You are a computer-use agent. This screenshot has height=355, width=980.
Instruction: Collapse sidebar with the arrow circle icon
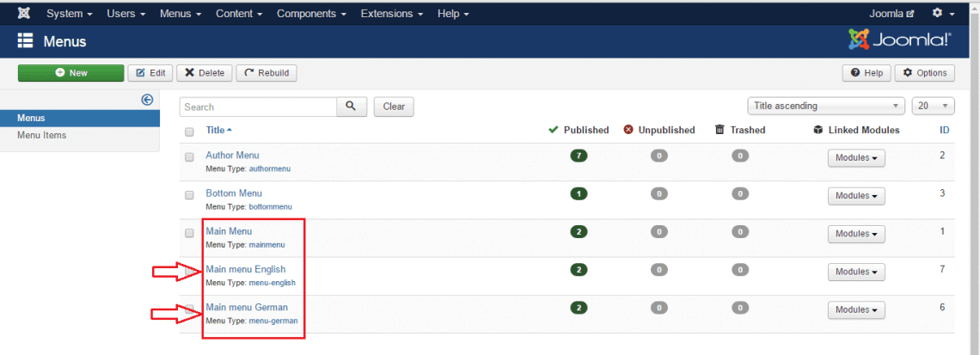(x=147, y=100)
